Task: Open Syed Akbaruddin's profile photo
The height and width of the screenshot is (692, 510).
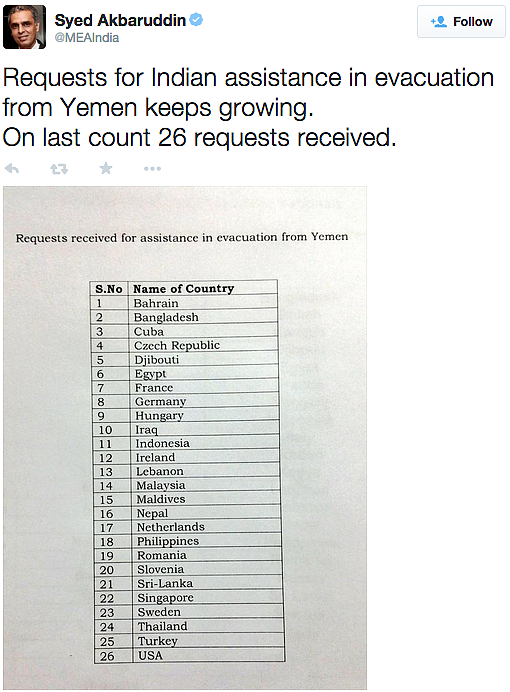Action: pos(24,27)
